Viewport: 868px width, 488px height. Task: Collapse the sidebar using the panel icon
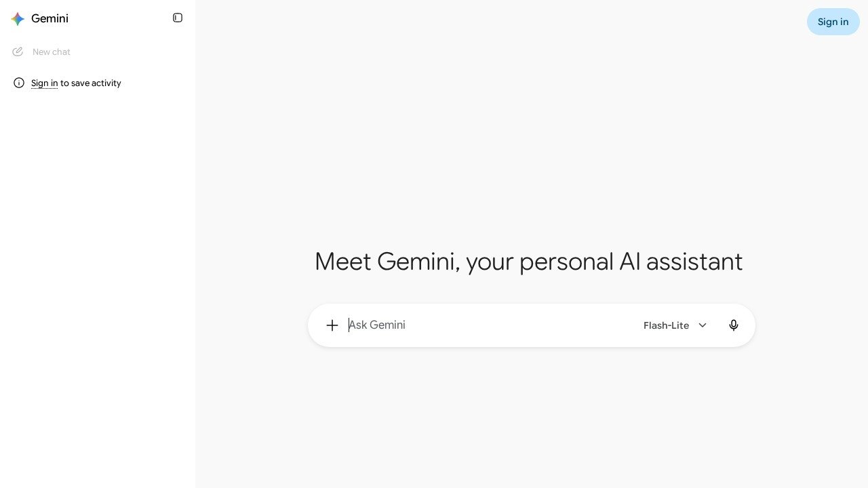tap(178, 18)
